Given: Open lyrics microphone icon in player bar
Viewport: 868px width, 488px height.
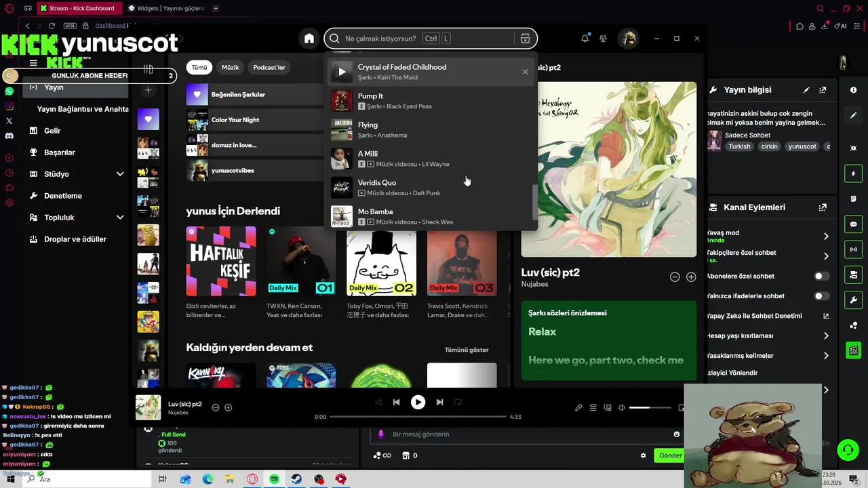Looking at the screenshot, I should coord(578,407).
